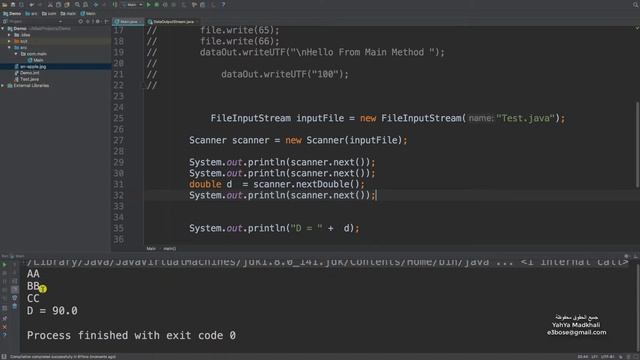Click src in the navigation bar
Viewport: 640px width, 360px height.
click(31, 13)
